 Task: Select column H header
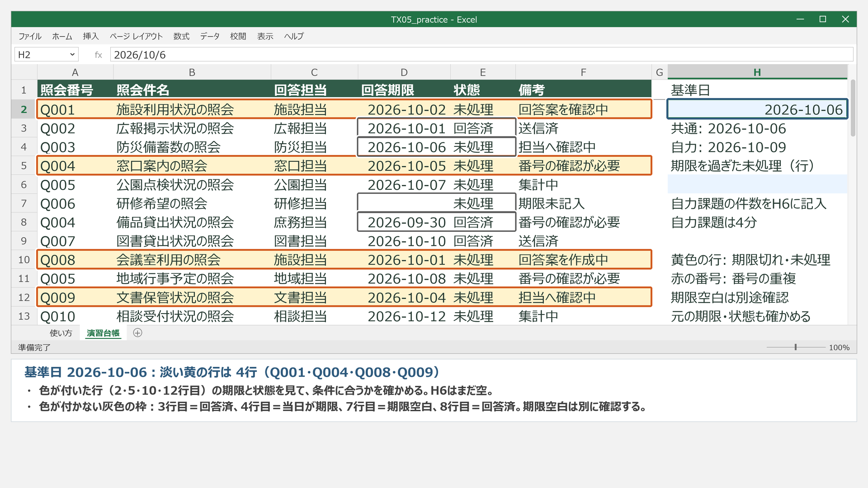pos(757,72)
